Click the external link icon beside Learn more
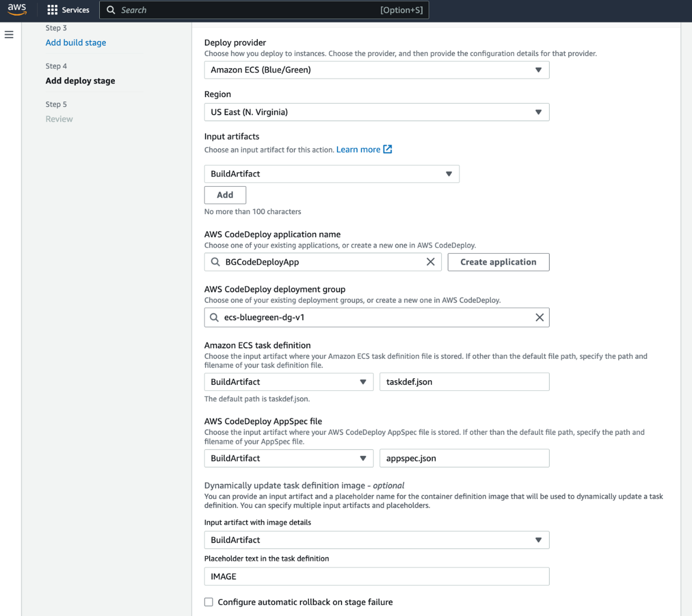This screenshot has width=692, height=616. pyautogui.click(x=387, y=149)
